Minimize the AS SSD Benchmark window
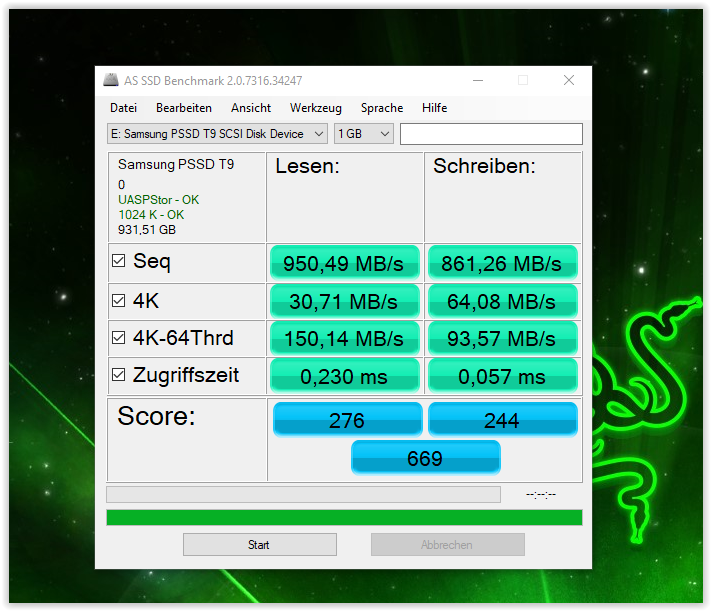This screenshot has height=611, width=711. 477,80
